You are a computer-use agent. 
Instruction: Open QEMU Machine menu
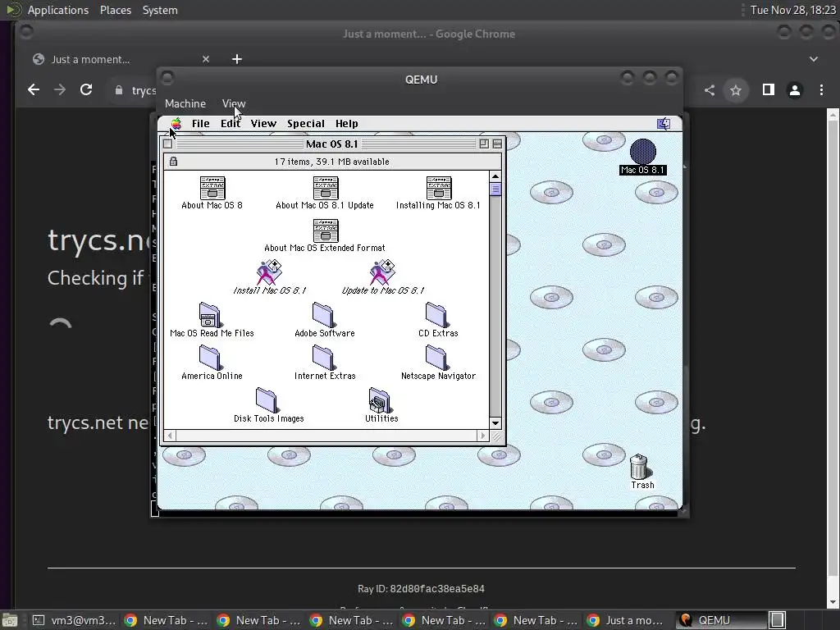coord(185,104)
